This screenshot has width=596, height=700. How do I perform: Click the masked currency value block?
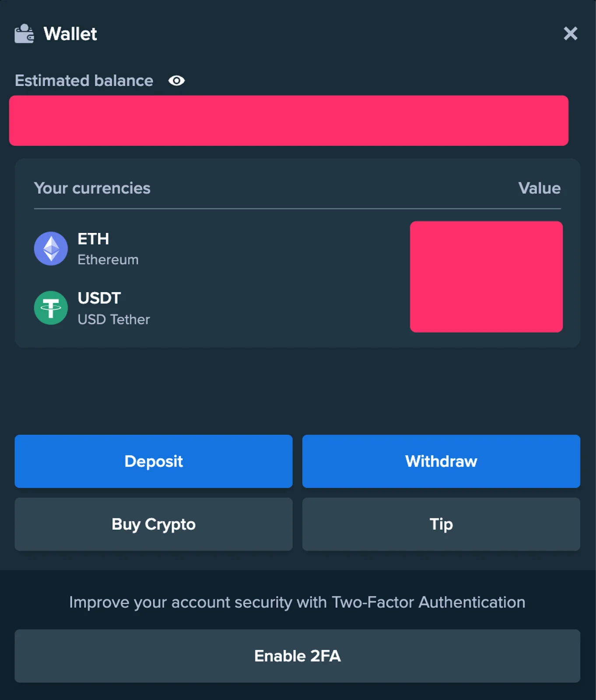click(x=487, y=277)
